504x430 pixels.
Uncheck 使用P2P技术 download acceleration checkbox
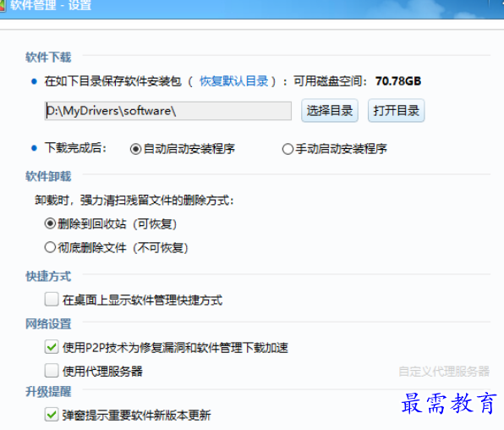click(x=52, y=347)
